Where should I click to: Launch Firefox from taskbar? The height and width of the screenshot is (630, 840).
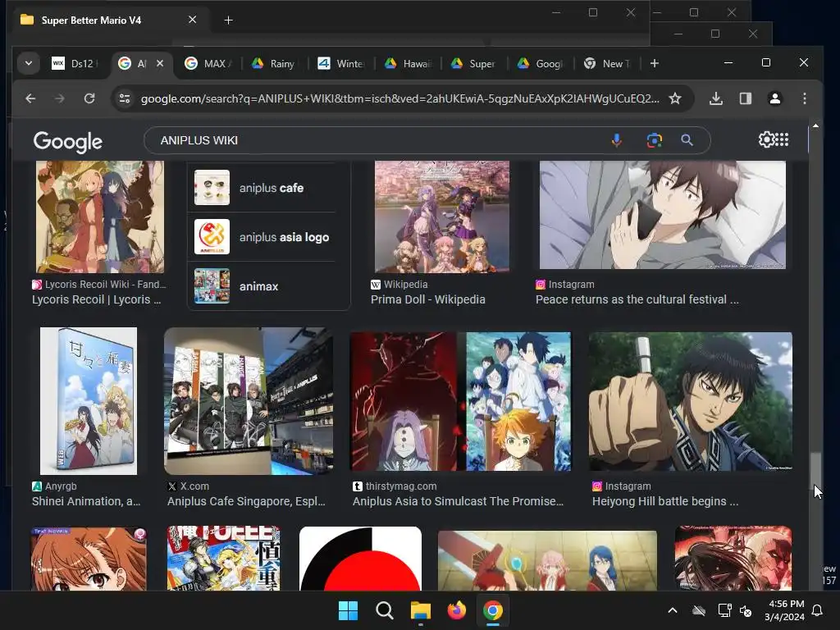coord(456,610)
